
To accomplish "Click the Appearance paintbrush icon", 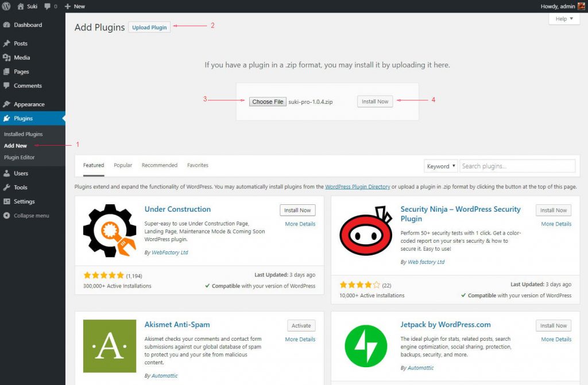I will point(6,104).
